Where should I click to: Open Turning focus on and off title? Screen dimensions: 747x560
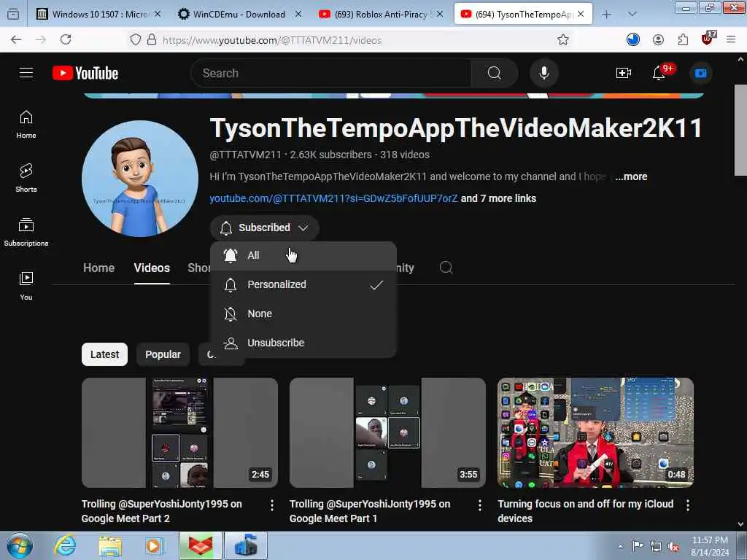click(586, 511)
